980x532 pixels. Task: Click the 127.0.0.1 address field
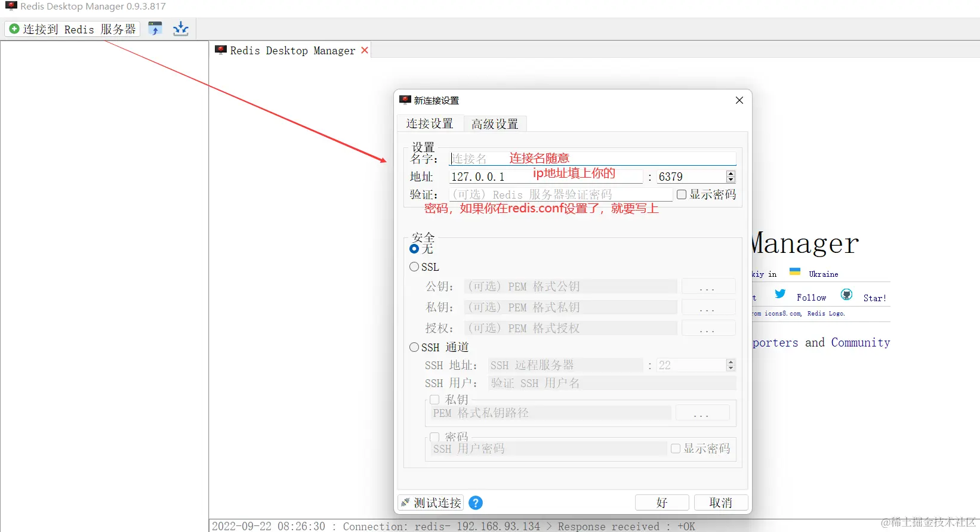point(546,177)
